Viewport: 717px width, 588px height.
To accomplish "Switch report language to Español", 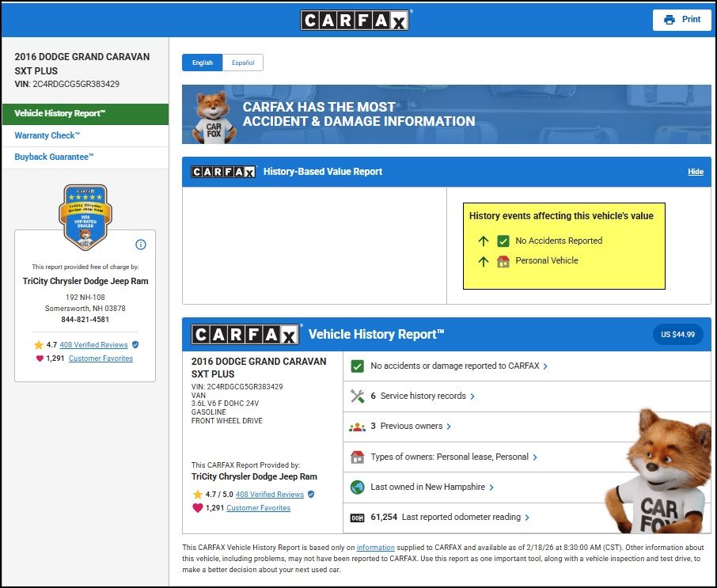I will [243, 63].
